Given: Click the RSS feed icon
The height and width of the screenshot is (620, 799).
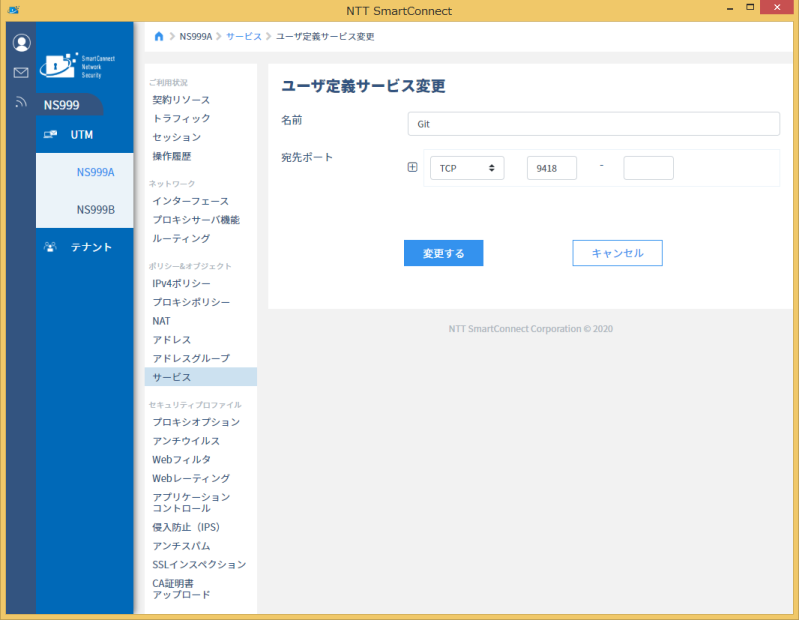Looking at the screenshot, I should [21, 102].
